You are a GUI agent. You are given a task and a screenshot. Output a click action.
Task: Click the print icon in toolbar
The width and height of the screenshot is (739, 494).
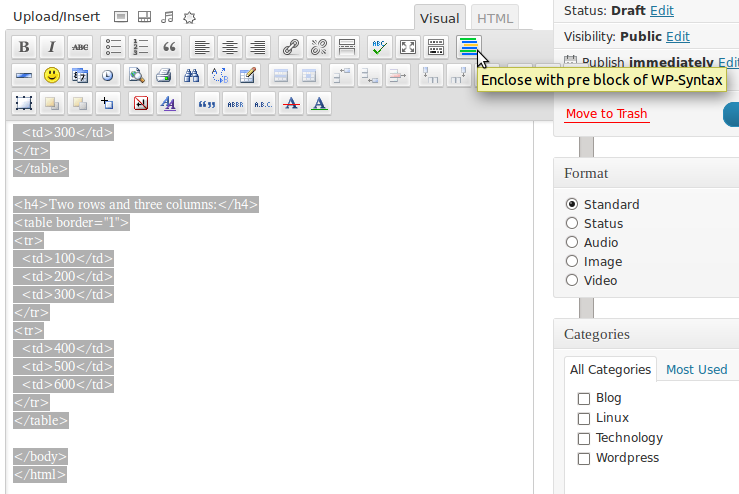pos(164,75)
